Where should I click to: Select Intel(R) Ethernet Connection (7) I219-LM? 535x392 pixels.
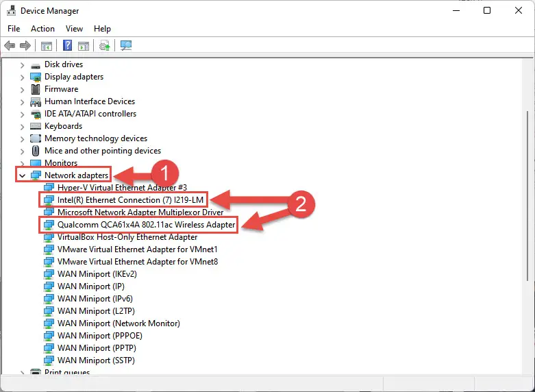(130, 199)
